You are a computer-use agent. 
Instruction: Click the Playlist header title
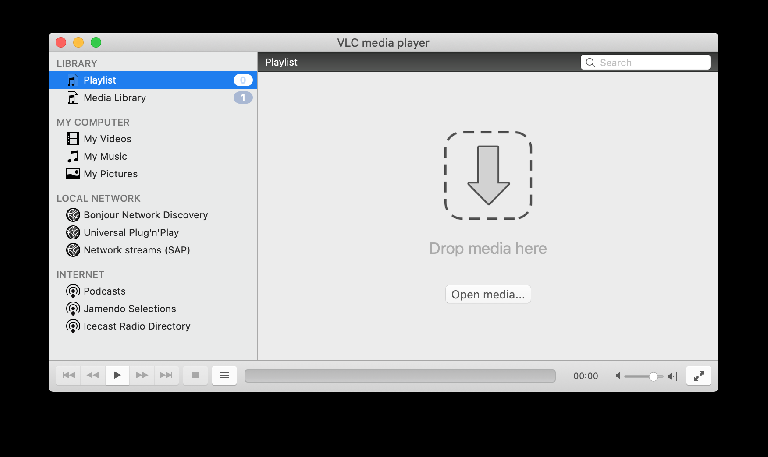coord(281,62)
